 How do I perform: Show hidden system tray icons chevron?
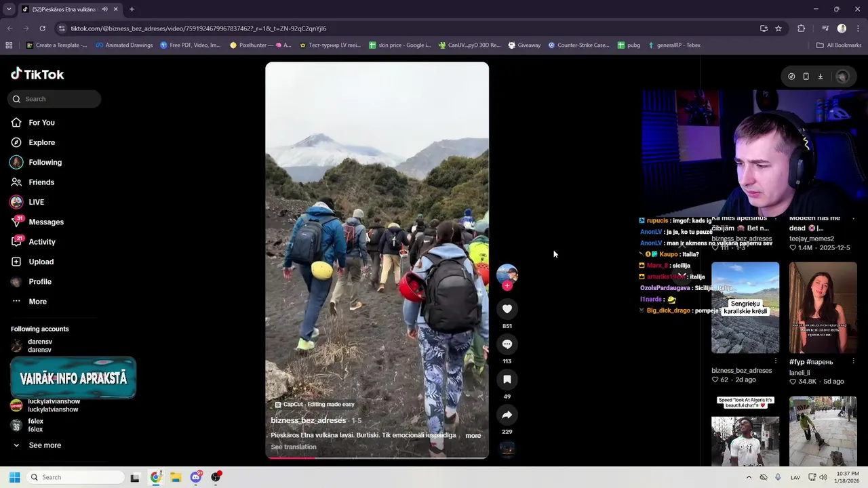[x=749, y=477]
